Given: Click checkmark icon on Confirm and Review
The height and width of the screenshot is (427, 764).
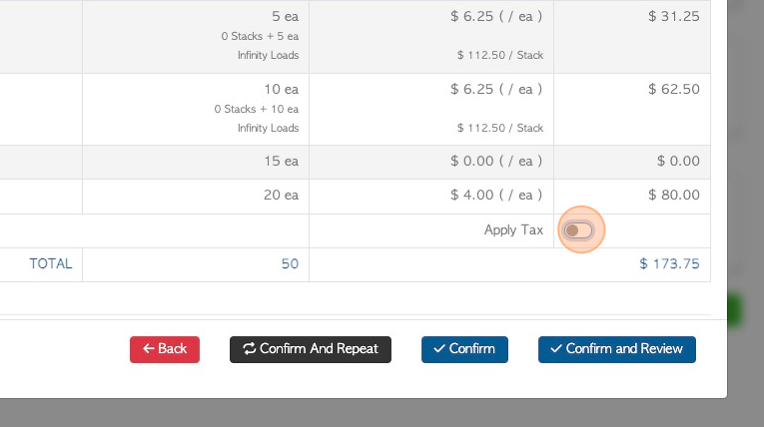Looking at the screenshot, I should click(x=556, y=349).
